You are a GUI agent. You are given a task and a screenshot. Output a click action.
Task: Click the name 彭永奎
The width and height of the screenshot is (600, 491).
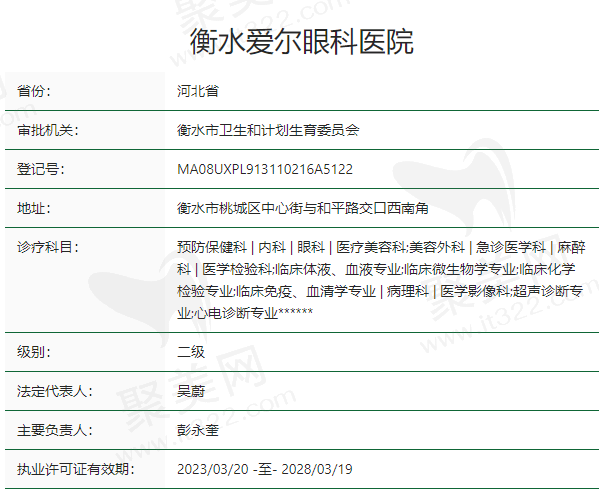click(x=197, y=430)
